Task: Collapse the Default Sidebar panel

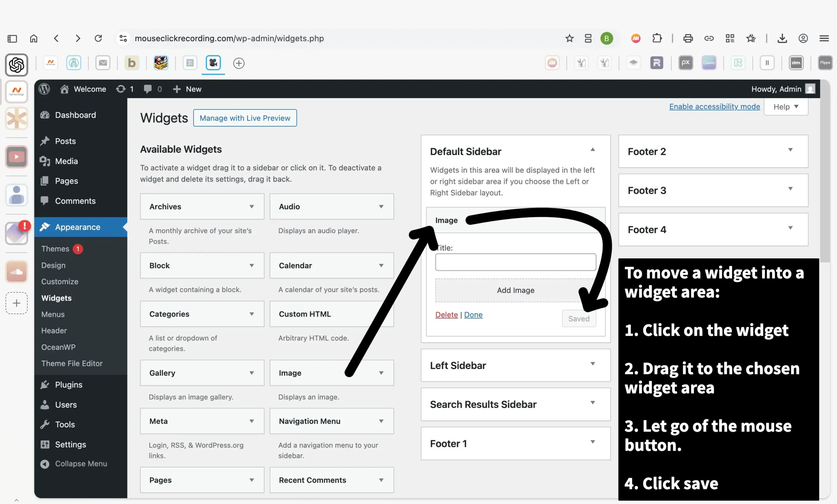Action: (592, 150)
